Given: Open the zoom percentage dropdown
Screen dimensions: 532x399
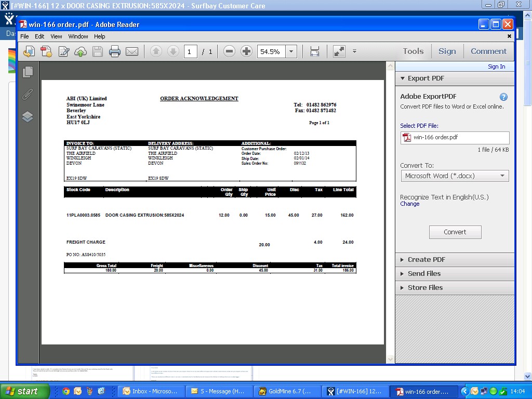Looking at the screenshot, I should pos(291,51).
